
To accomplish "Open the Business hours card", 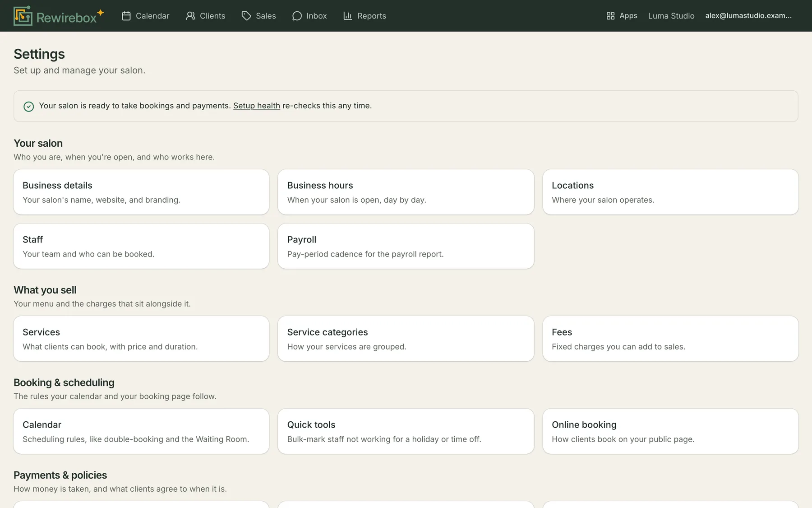I will pyautogui.click(x=406, y=192).
